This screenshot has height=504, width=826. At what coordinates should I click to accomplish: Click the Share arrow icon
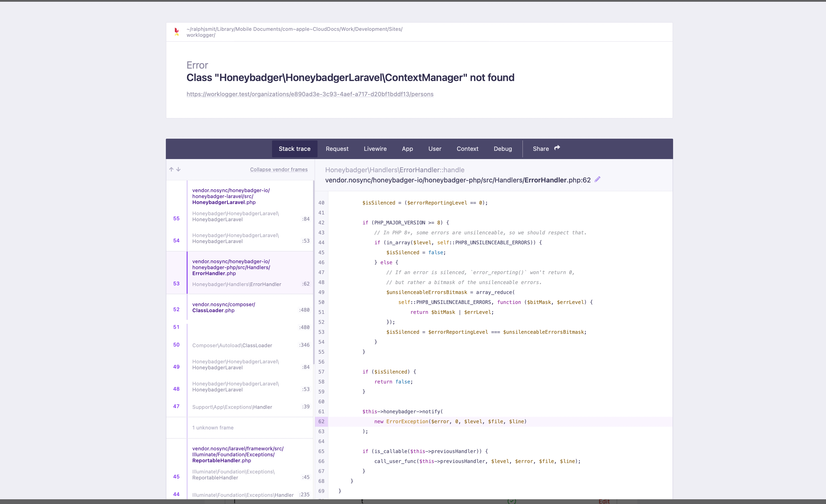(x=557, y=148)
